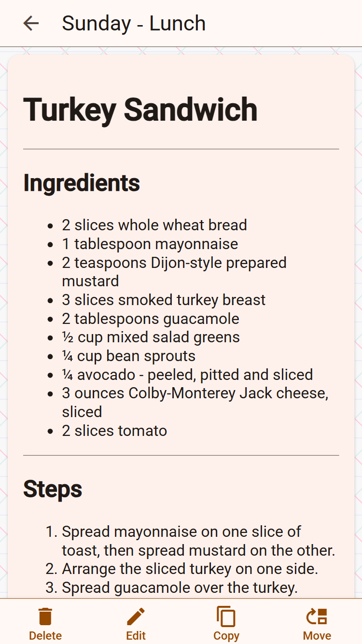Click step 2 about arranging sliced turkey
The width and height of the screenshot is (362, 644).
(x=190, y=569)
